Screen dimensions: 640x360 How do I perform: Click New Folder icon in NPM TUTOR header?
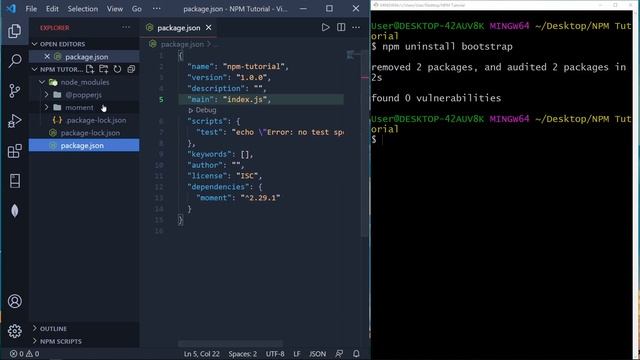tap(104, 69)
